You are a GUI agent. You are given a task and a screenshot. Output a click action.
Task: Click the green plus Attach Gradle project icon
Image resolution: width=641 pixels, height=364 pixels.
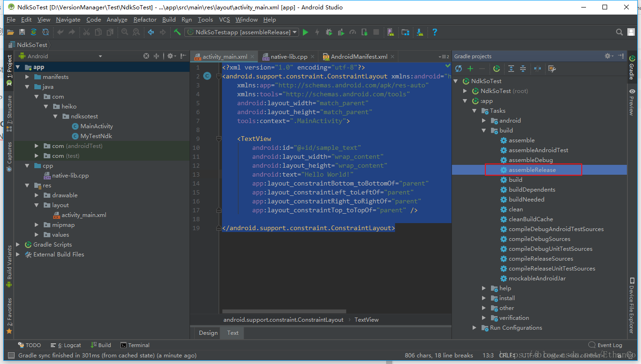[470, 69]
